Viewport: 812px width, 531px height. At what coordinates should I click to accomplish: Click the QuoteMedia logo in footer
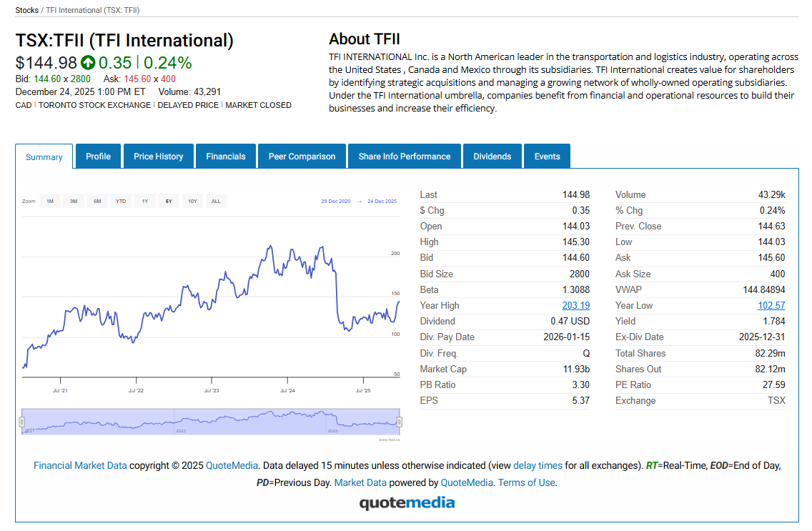(406, 502)
